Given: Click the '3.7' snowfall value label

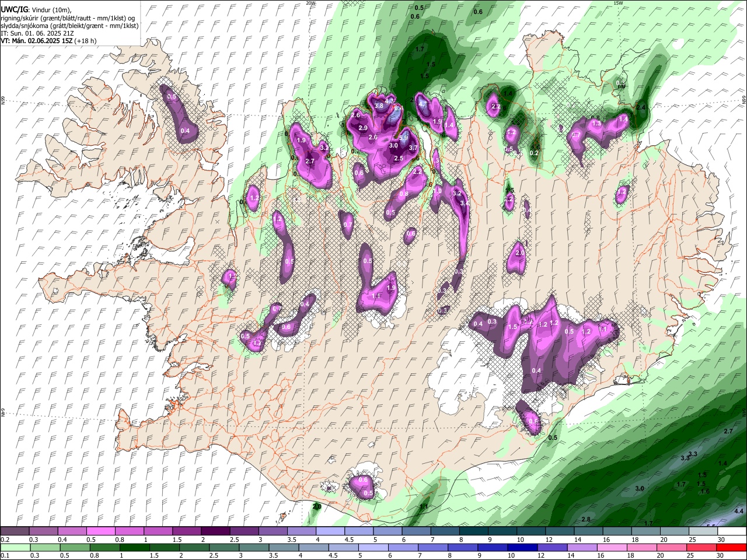Looking at the screenshot, I should tap(413, 148).
